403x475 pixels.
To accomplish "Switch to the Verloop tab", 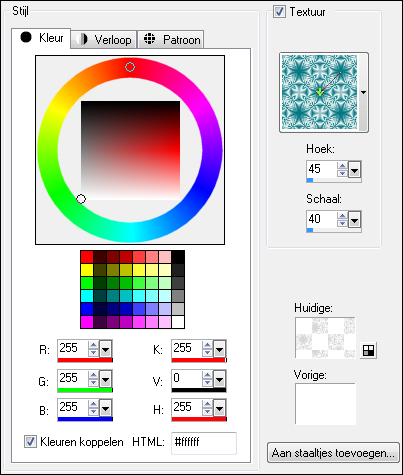I will [x=104, y=40].
